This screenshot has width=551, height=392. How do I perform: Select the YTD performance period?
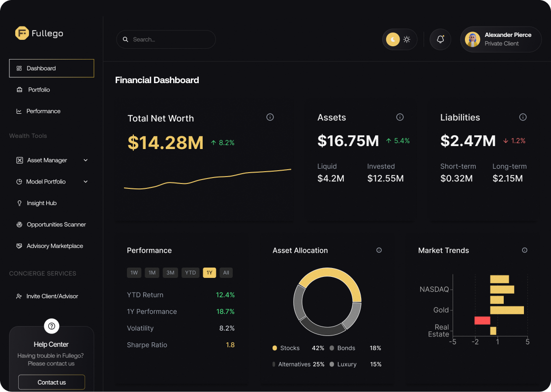pos(190,272)
